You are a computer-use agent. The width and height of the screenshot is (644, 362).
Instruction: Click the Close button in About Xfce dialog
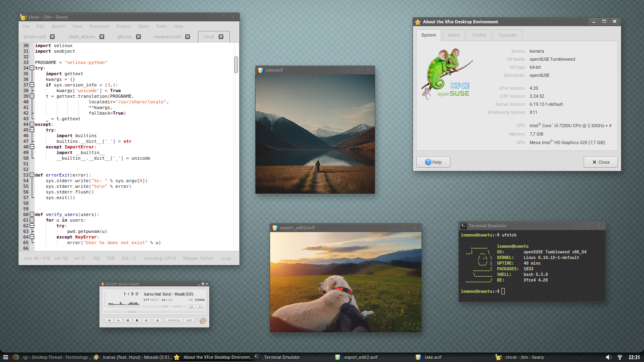(601, 162)
